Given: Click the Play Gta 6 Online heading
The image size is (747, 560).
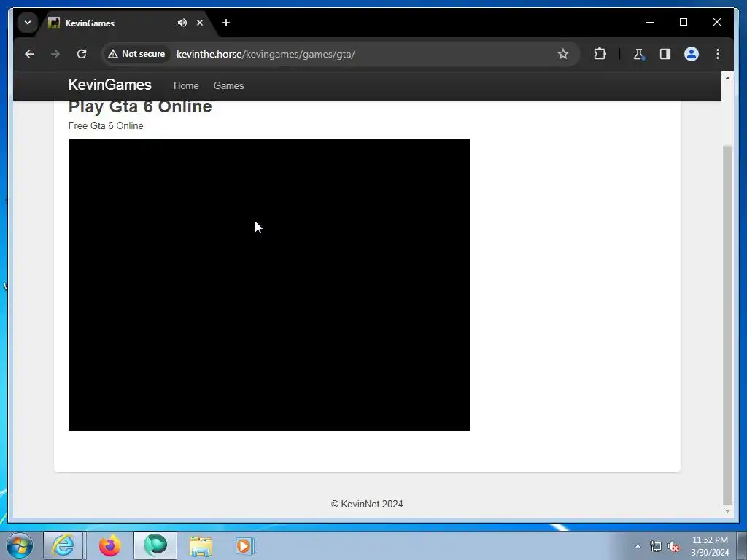Looking at the screenshot, I should 140,106.
